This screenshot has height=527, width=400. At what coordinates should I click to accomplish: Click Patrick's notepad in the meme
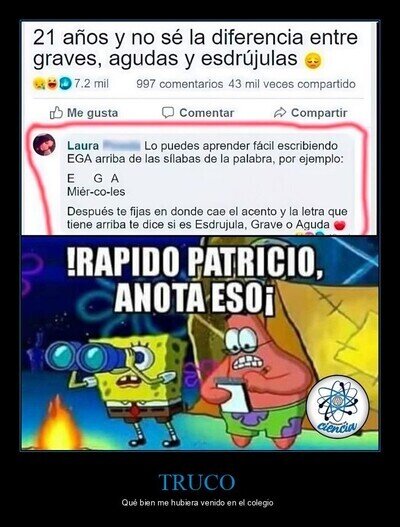point(235,394)
